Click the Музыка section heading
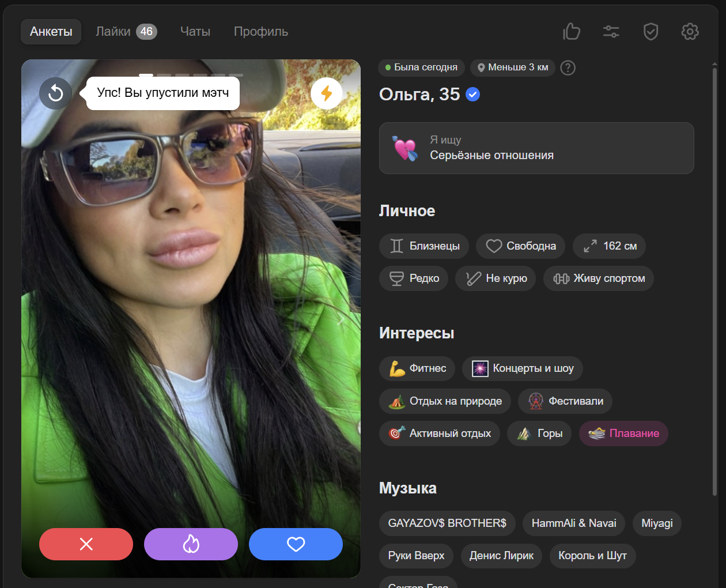Image resolution: width=726 pixels, height=588 pixels. coord(408,488)
